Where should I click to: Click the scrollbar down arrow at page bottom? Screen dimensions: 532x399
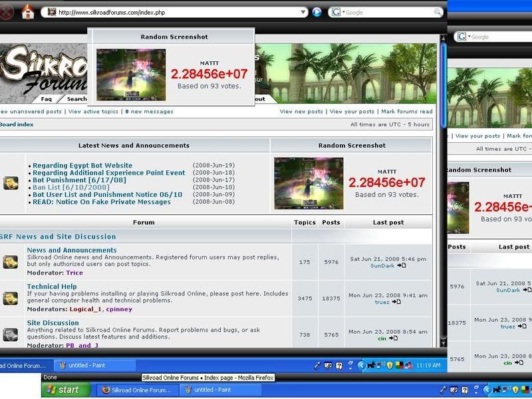click(x=443, y=342)
